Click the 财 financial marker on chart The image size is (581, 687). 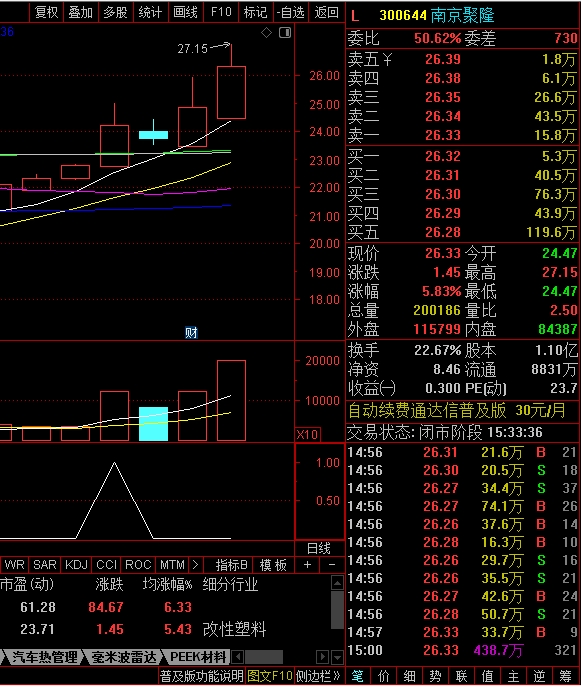click(x=191, y=333)
